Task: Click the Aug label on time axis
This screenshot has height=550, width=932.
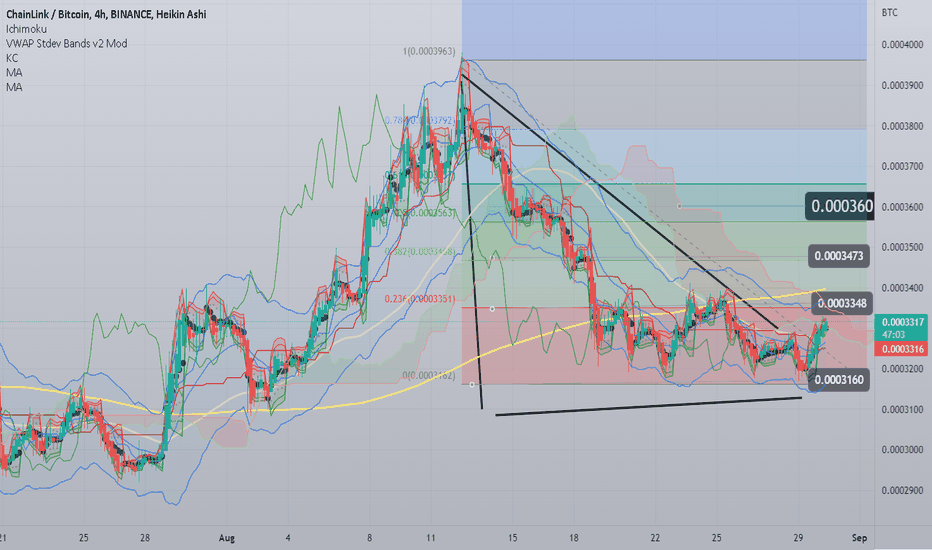Action: point(226,538)
